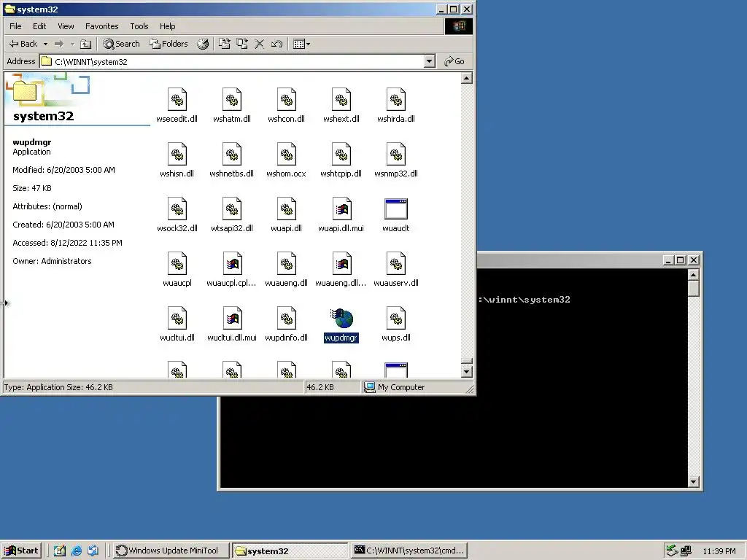Click the Go button
Viewport: 747px width, 560px height.
pos(454,61)
